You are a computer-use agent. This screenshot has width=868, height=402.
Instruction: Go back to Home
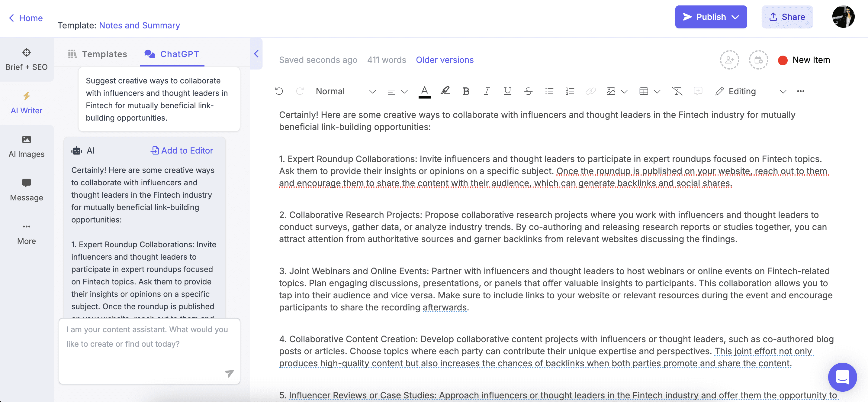[x=26, y=18]
